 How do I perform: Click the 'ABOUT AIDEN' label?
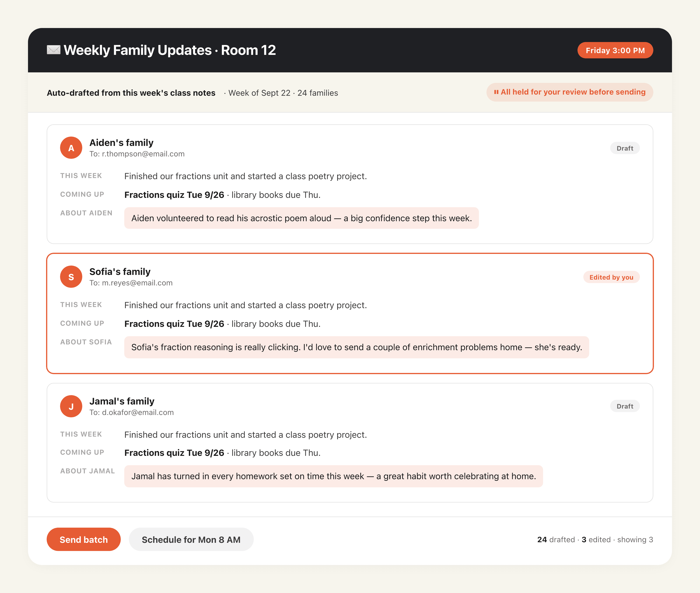tap(86, 213)
